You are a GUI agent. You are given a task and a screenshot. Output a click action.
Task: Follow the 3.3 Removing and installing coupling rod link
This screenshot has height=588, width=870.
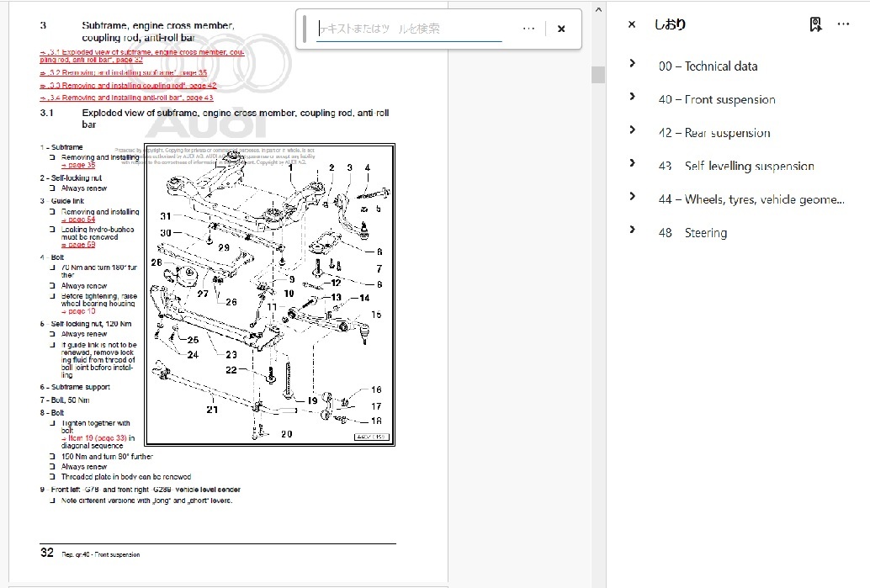click(x=128, y=86)
